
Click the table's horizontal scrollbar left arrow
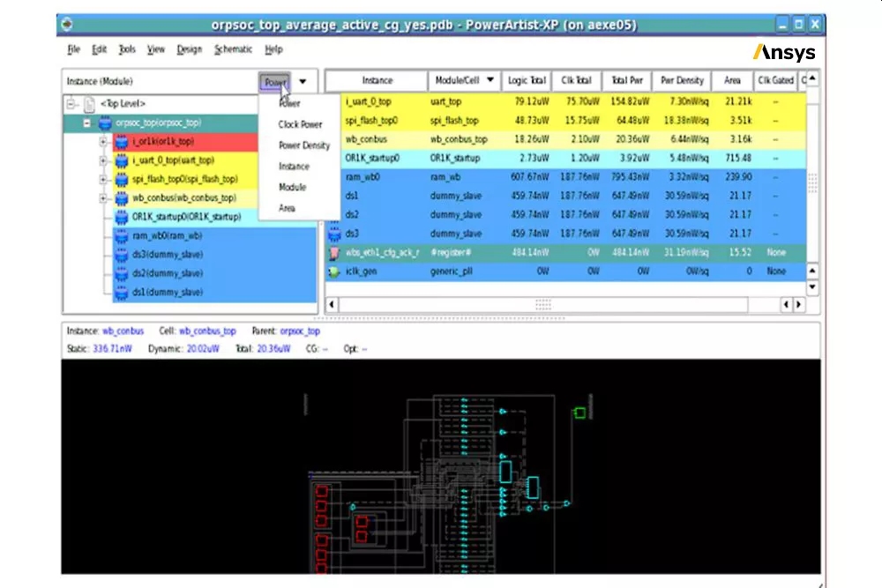pyautogui.click(x=333, y=304)
